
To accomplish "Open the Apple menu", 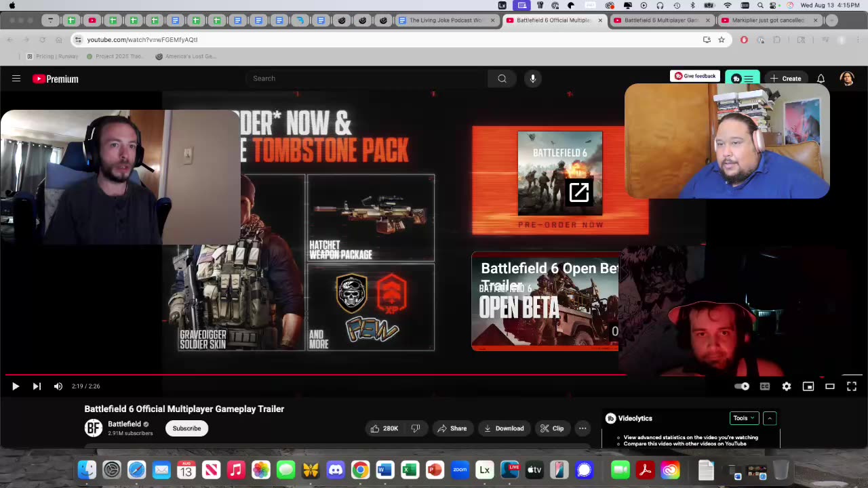I will 12,5.
